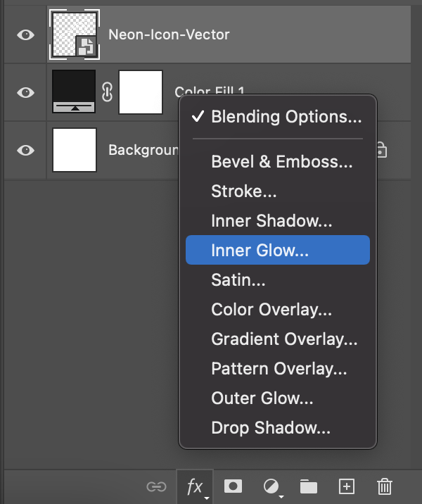Click the Color Fill 1 color swatch thumbnail
The image size is (422, 504).
click(74, 92)
